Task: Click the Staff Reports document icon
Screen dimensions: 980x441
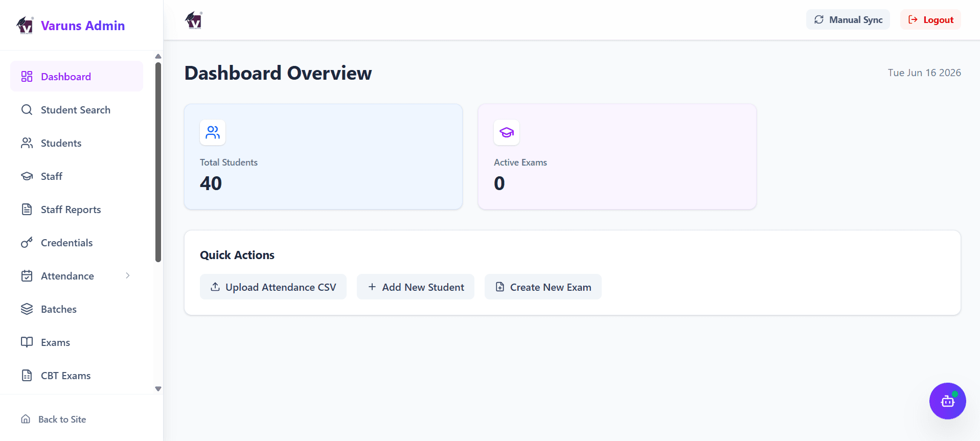Action: pyautogui.click(x=27, y=210)
